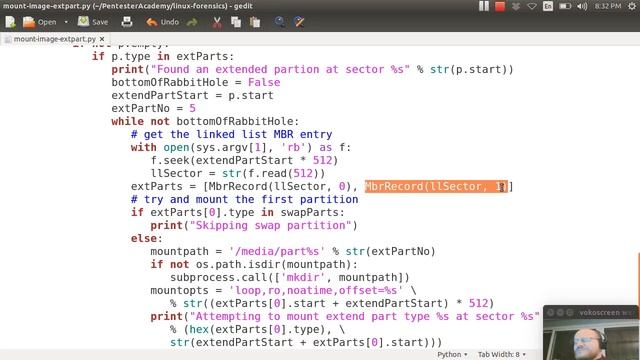Click the highlighted MbrRecord(llSector, 1) selection
Screen dimensions: 640x360
tap(436, 187)
